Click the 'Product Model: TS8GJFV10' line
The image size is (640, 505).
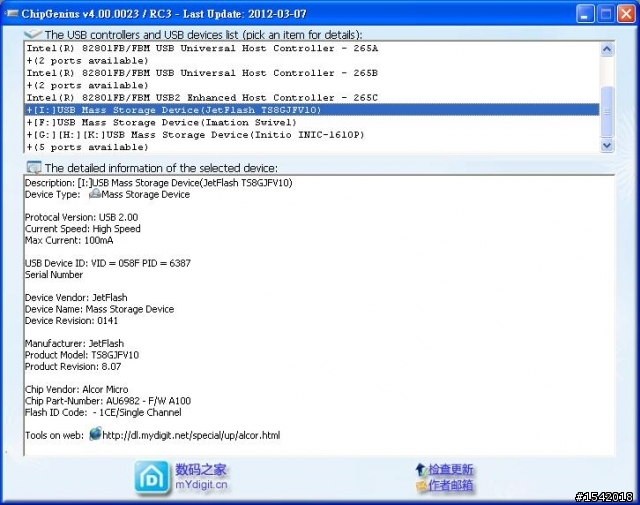pos(82,355)
